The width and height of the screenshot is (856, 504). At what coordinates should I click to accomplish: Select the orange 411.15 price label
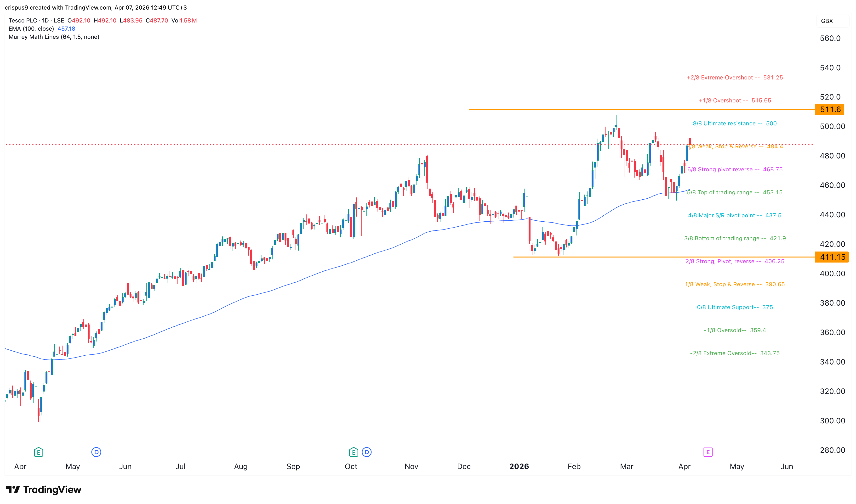pos(832,257)
